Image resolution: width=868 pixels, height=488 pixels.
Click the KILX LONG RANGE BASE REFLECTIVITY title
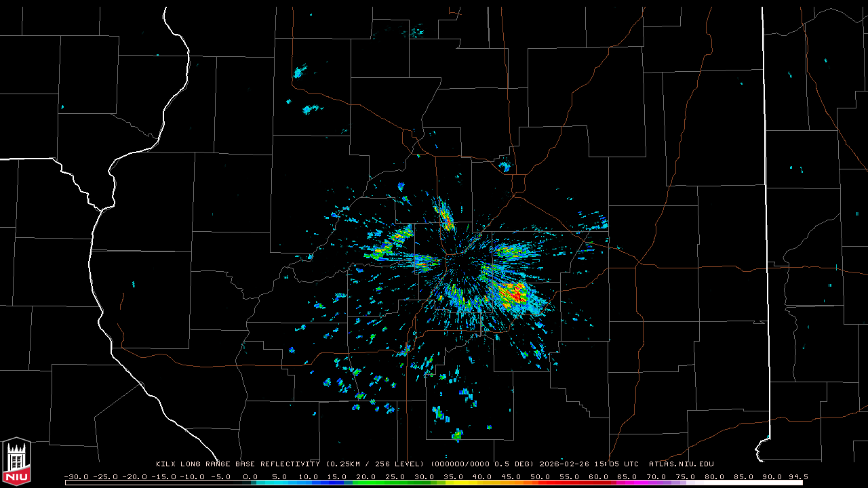click(237, 464)
